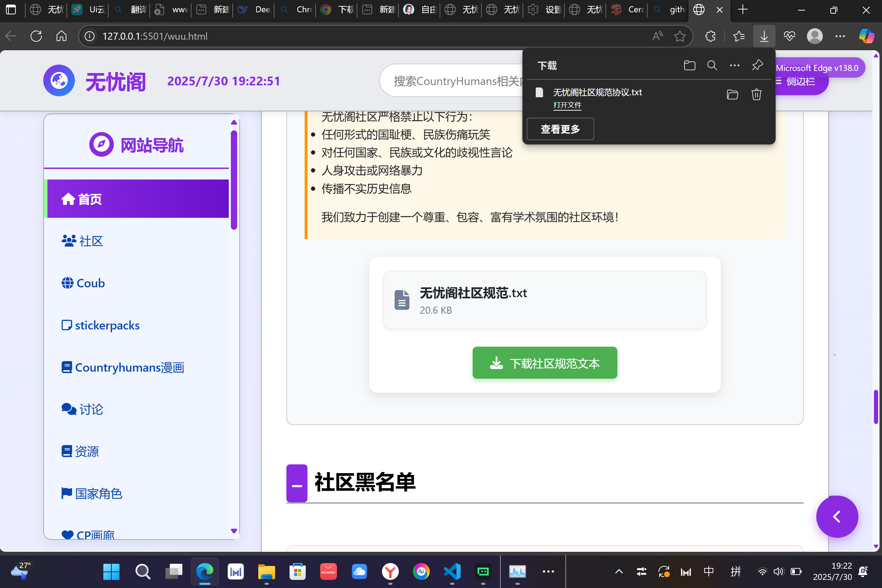Switch to the Dee tab
The height and width of the screenshot is (588, 882).
pos(254,10)
